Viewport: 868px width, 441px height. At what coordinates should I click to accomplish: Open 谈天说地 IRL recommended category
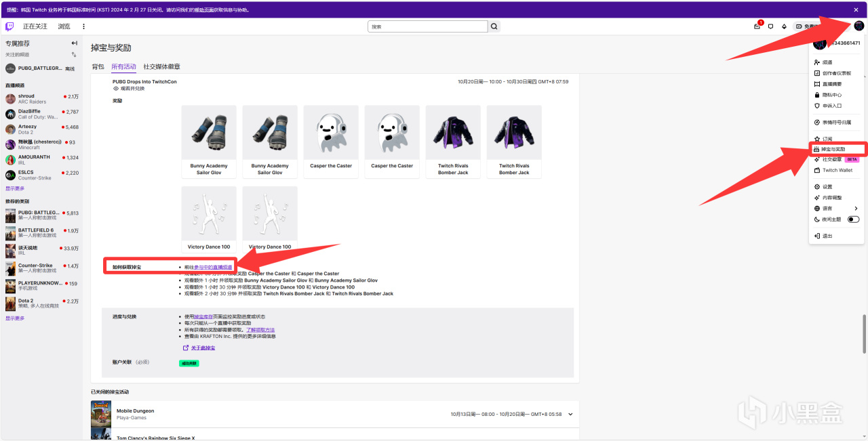coord(41,251)
